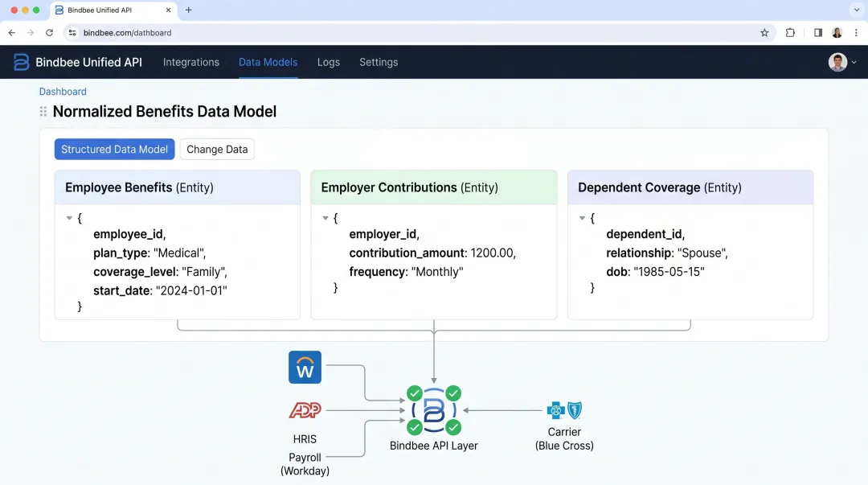Select the Data Models nav item

(268, 62)
